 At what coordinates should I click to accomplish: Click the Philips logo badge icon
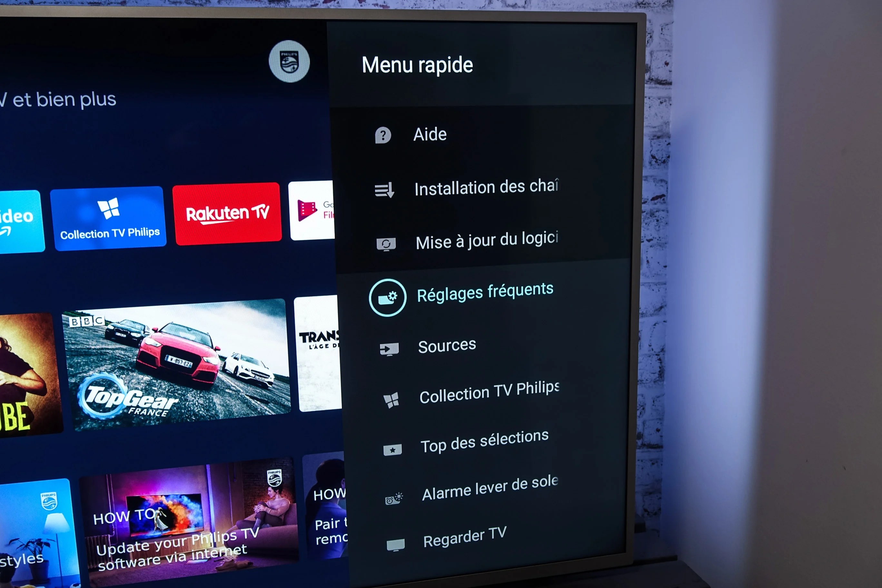(x=288, y=61)
